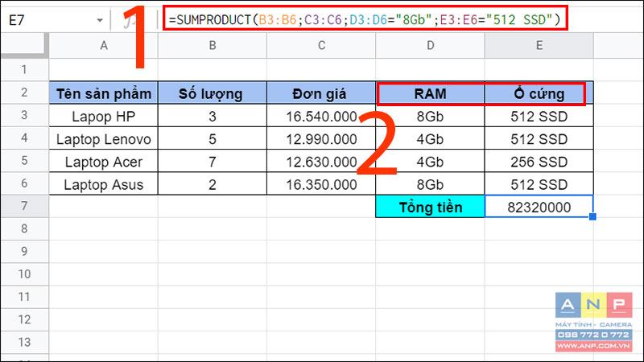Select the 'Laptop Acer' cell
Image resolution: width=644 pixels, height=362 pixels.
[x=104, y=161]
